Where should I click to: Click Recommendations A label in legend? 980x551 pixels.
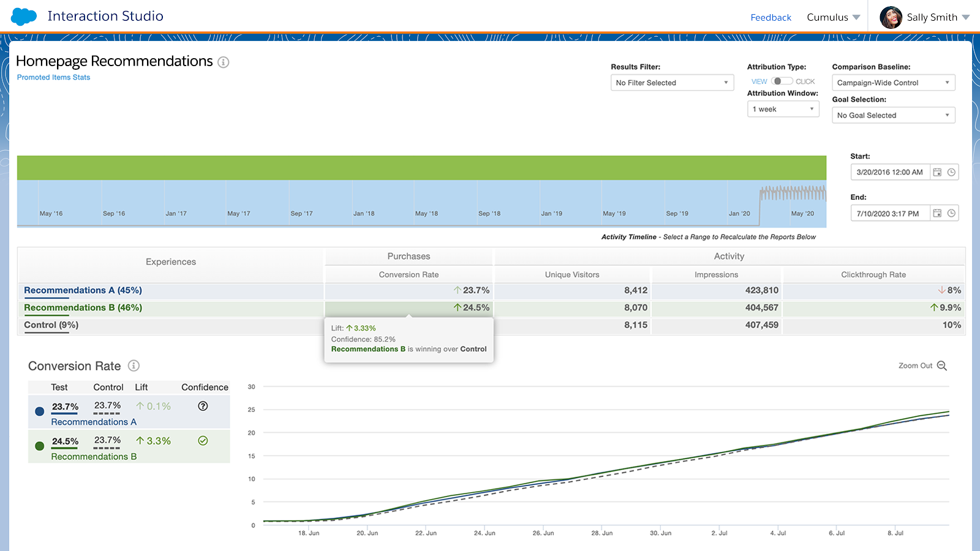click(94, 422)
